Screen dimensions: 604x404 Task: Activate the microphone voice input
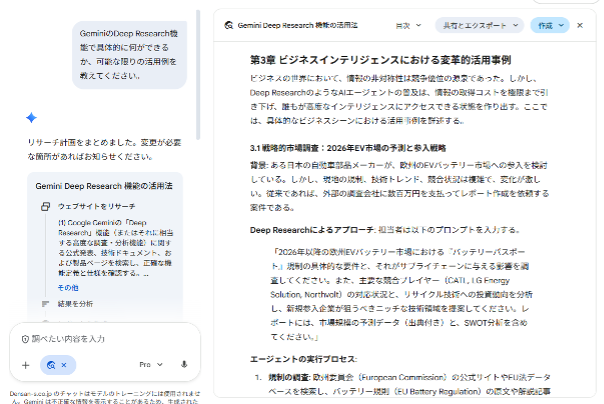pos(184,365)
